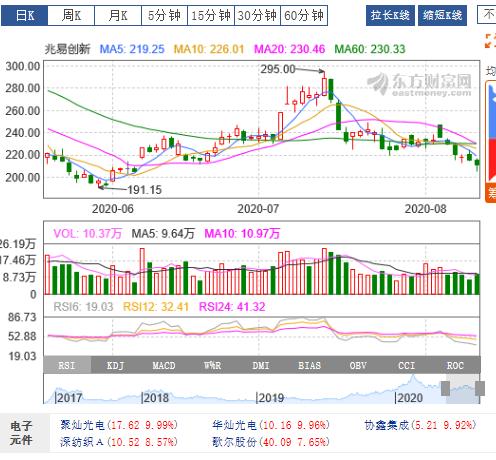This screenshot has width=496, height=460.
Task: Click the MA60: 230.33 legend label
Action: (x=370, y=49)
